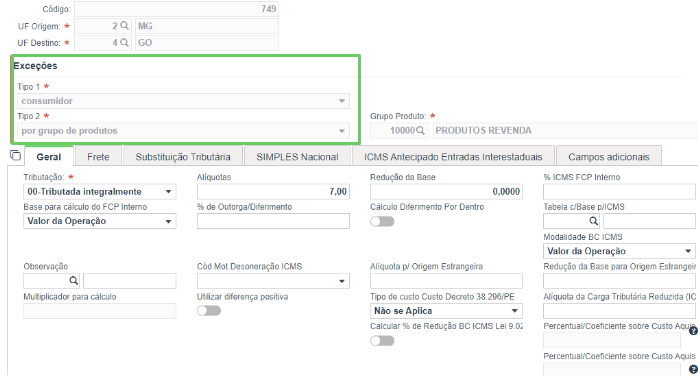
Task: Expand Base para cálculo do FCP Interno dropdown
Action: point(100,221)
